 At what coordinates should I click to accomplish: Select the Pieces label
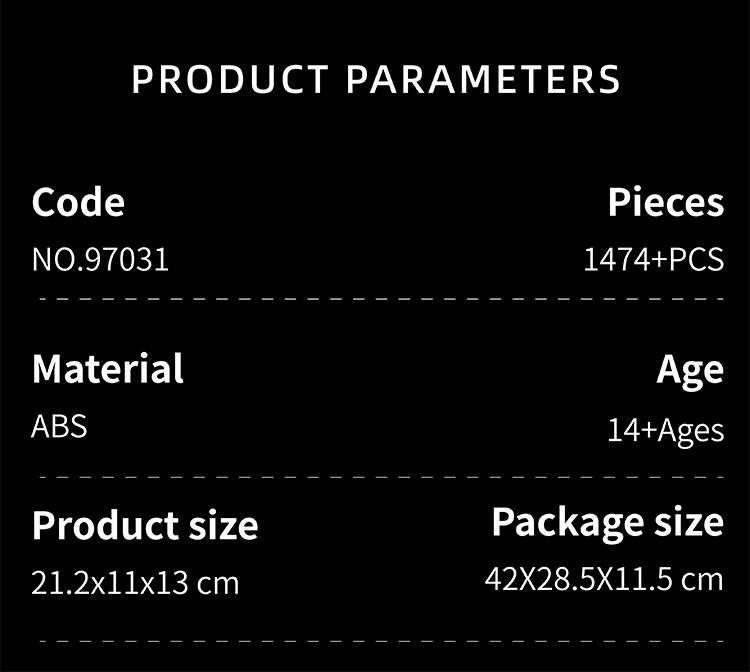click(x=665, y=203)
